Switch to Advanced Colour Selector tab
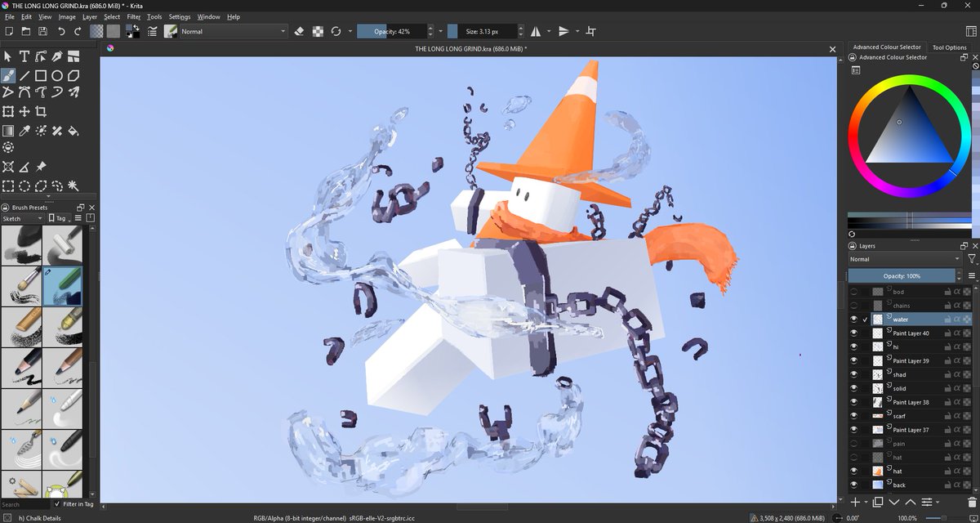This screenshot has width=980, height=523. (887, 47)
